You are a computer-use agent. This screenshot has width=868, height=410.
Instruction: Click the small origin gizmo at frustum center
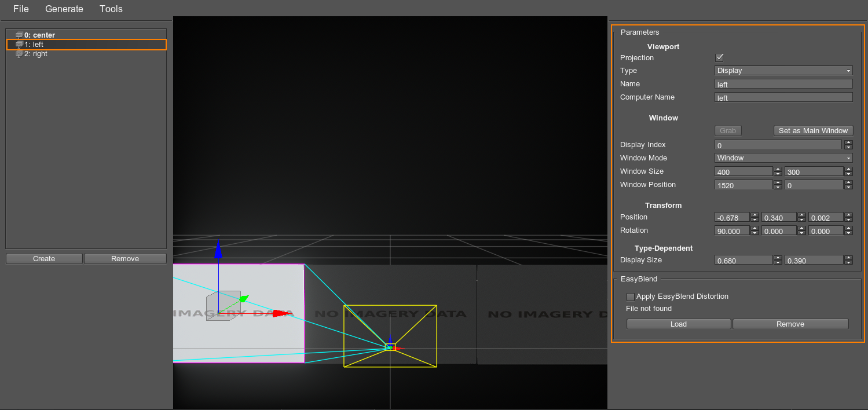coord(390,347)
